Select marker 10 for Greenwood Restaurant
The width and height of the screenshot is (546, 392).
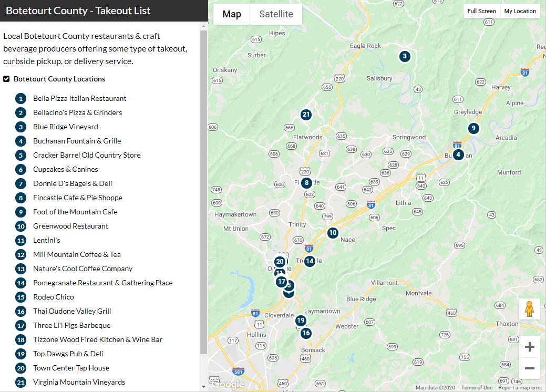pos(333,233)
